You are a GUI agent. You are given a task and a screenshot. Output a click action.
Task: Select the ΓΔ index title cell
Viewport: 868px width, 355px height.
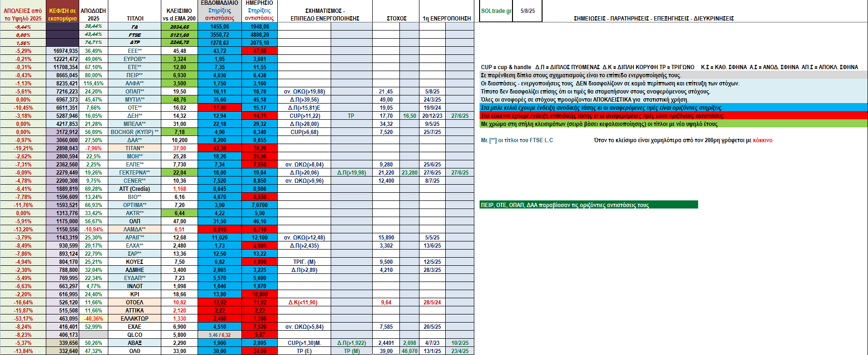135,27
